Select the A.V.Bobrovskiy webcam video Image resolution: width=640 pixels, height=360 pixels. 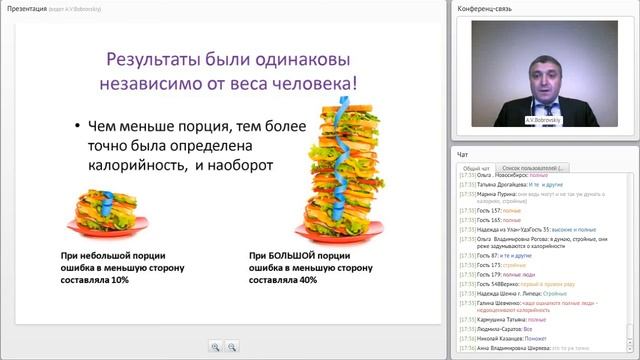pyautogui.click(x=544, y=73)
